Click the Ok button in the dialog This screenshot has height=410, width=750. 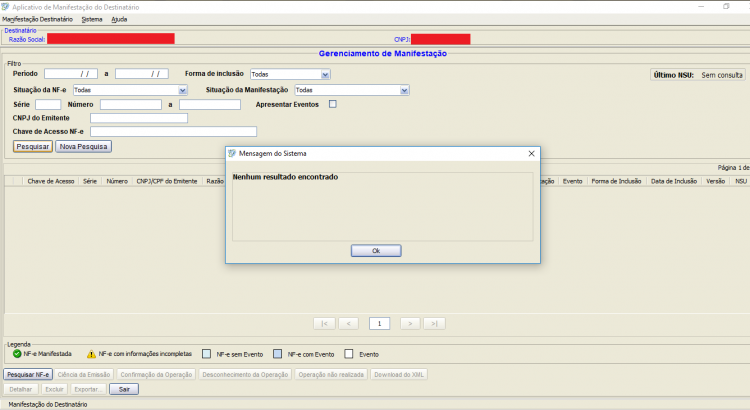pyautogui.click(x=376, y=251)
